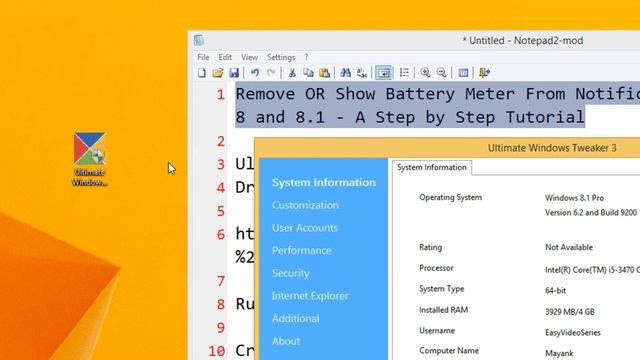640x360 pixels.
Task: Click the 'Operating System' label
Action: (x=450, y=197)
